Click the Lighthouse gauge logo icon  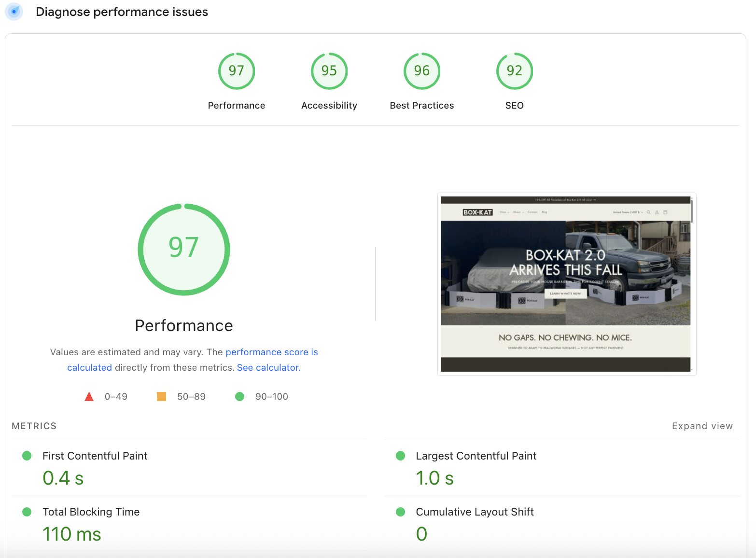click(x=14, y=12)
